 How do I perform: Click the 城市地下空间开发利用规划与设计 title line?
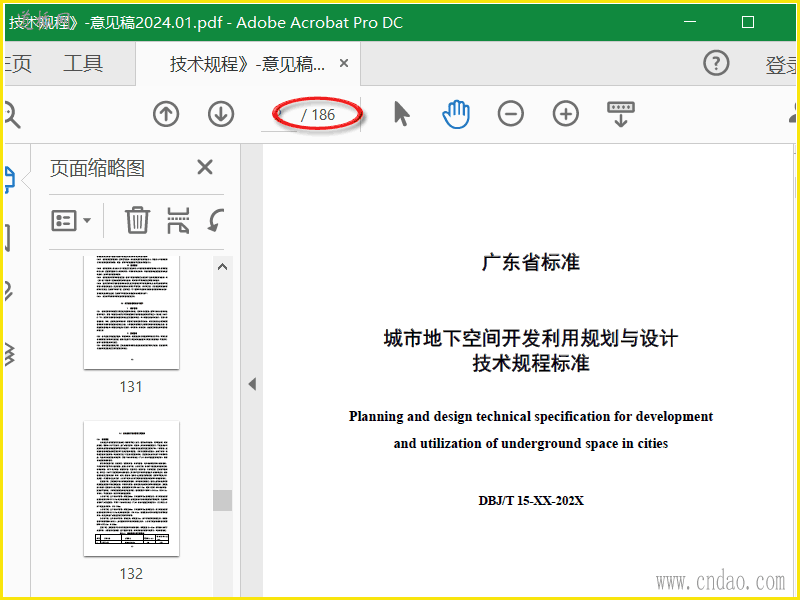click(x=531, y=338)
